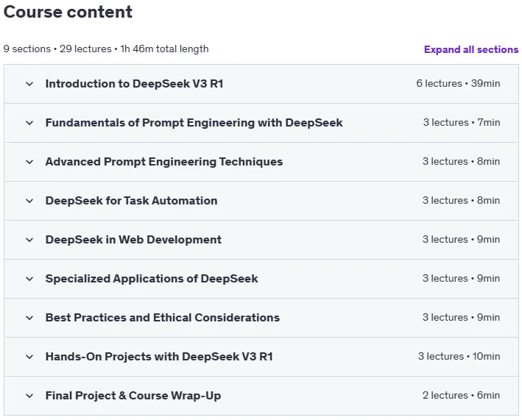Click the Expand all sections link
The height and width of the screenshot is (420, 522).
coord(471,49)
